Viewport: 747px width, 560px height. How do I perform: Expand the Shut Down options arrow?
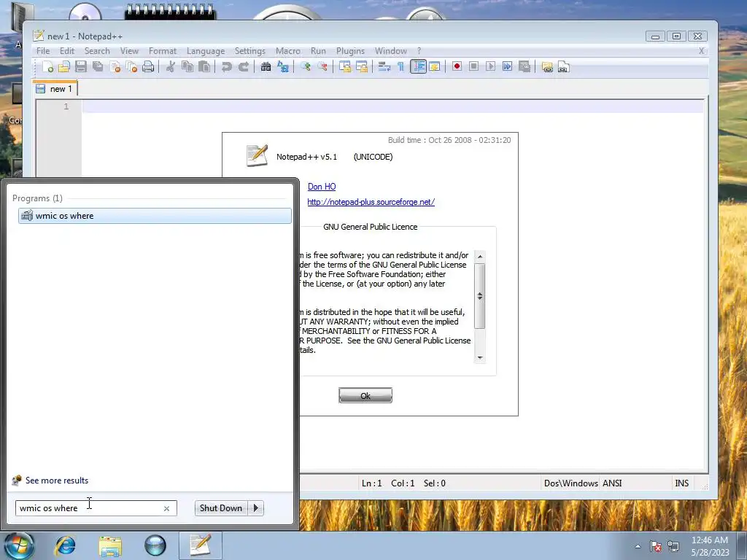(256, 508)
